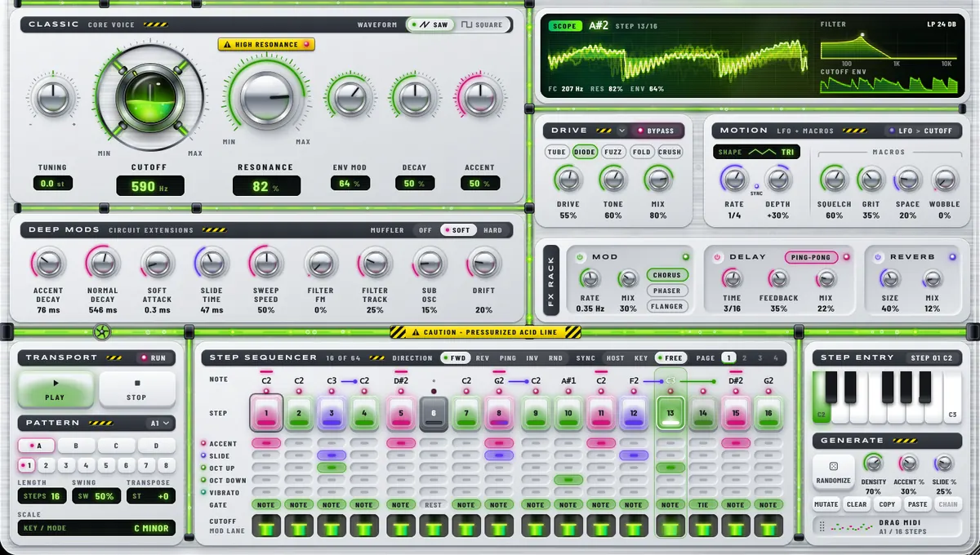Set Muffler to Hard
The height and width of the screenshot is (555, 980).
pyautogui.click(x=492, y=230)
